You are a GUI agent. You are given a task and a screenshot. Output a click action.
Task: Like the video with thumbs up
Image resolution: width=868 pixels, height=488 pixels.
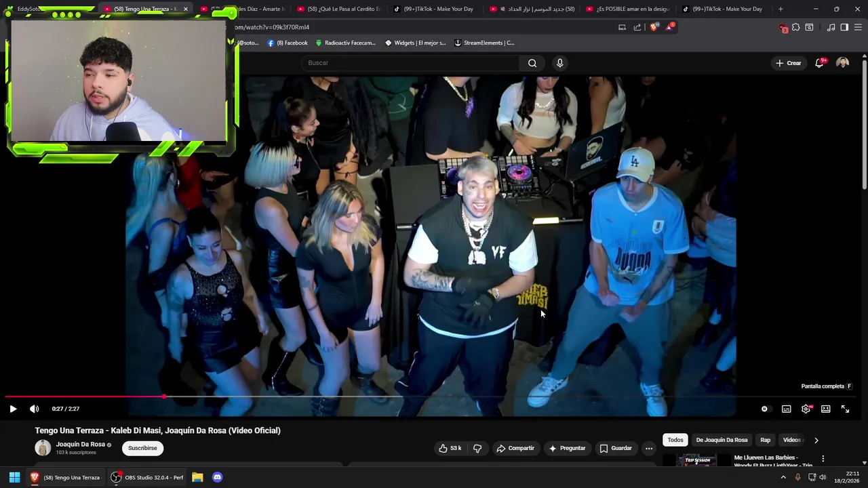450,448
